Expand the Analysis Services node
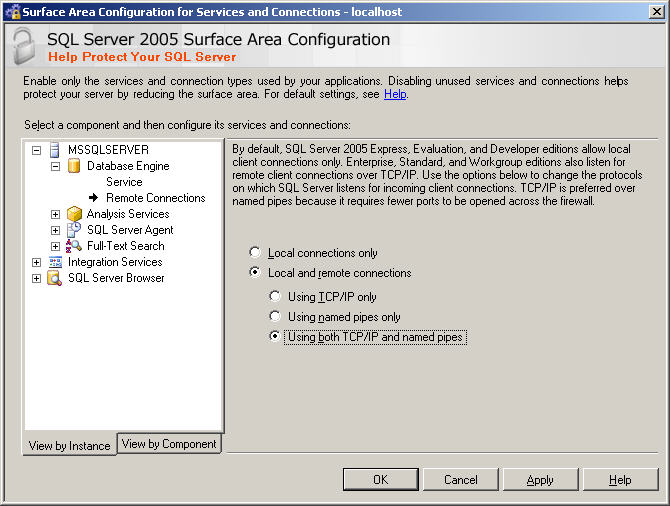Viewport: 670px width, 506px height. pos(56,214)
